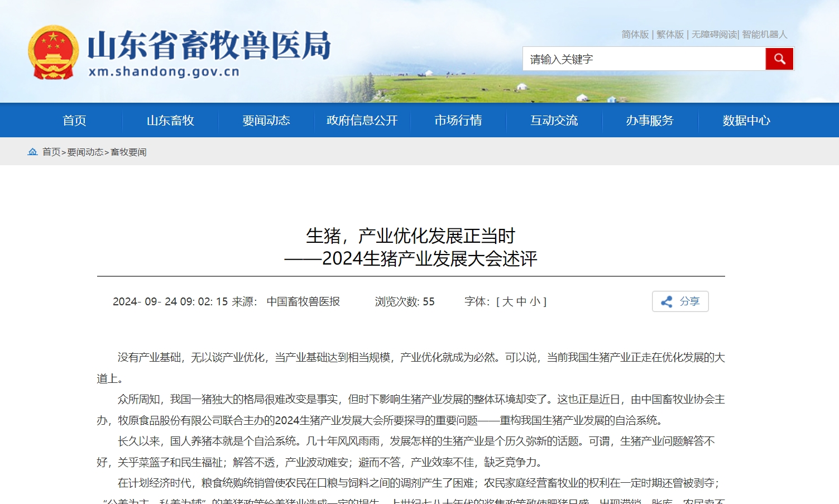Viewport: 839px width, 504px height.
Task: Click the 请输入关键字 search field
Action: coord(644,59)
